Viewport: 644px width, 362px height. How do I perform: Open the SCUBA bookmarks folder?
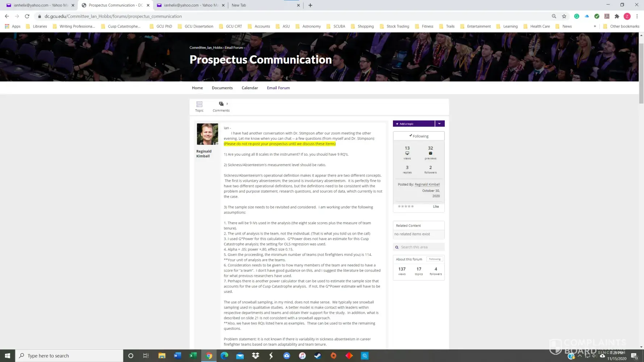pyautogui.click(x=336, y=26)
